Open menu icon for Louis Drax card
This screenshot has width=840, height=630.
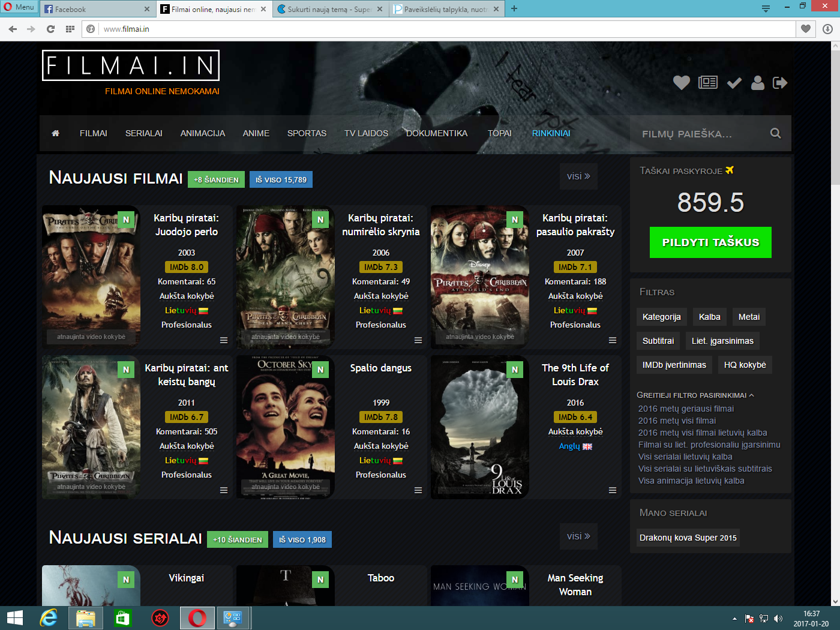(613, 490)
